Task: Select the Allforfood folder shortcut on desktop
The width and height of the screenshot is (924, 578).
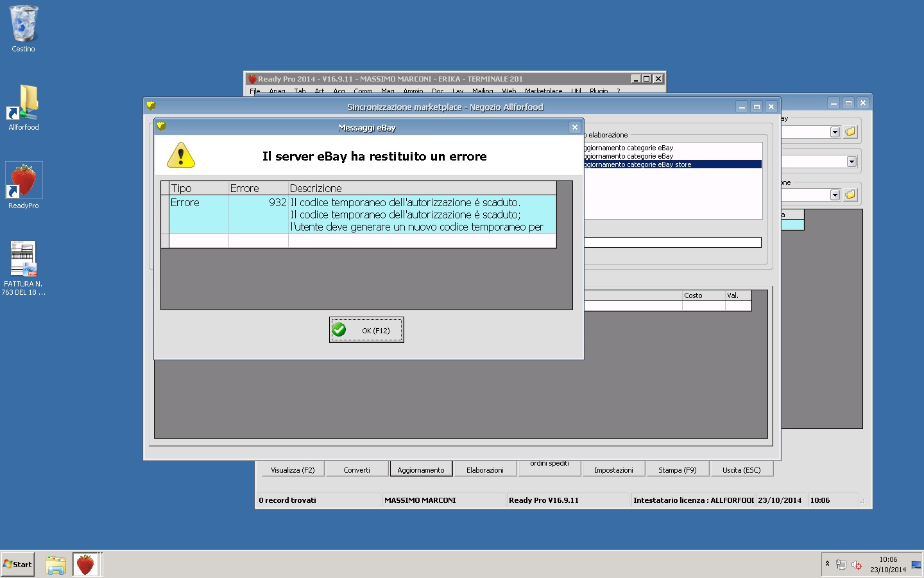Action: click(24, 108)
